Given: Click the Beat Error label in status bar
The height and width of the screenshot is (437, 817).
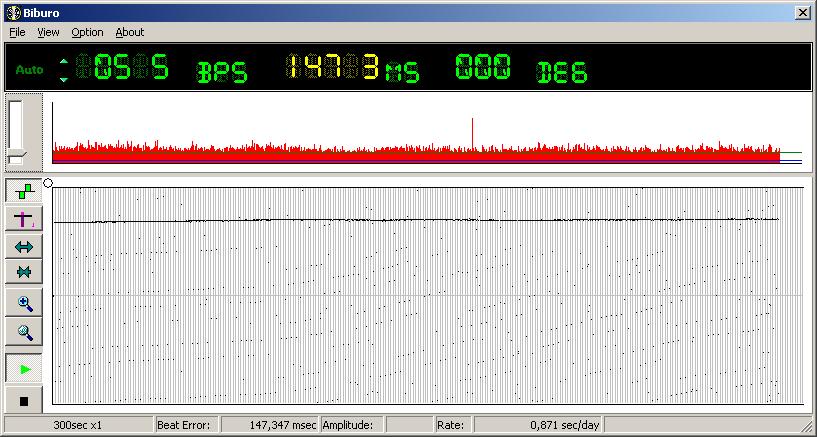Looking at the screenshot, I should click(183, 425).
